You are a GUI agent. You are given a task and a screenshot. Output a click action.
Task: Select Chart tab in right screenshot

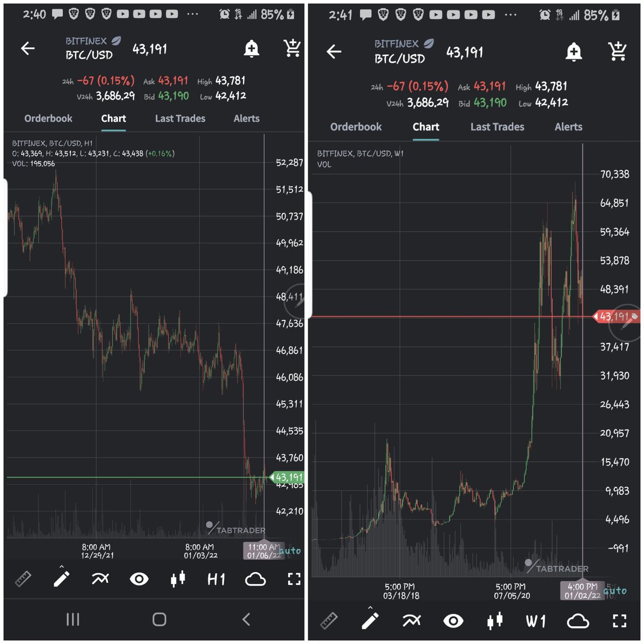coord(426,127)
